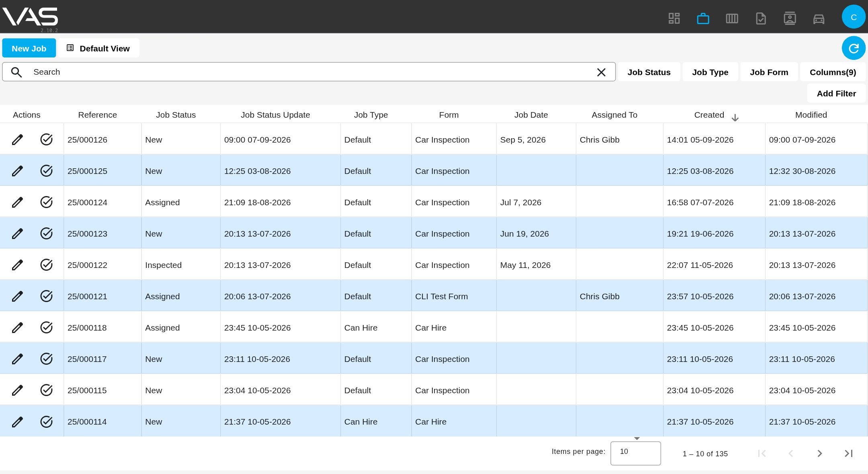Complete job 25/000123 with check icon
868x474 pixels.
click(x=47, y=233)
